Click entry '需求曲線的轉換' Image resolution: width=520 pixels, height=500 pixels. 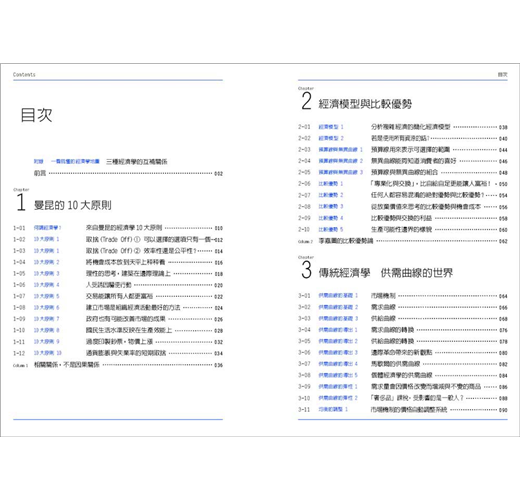coord(392,330)
